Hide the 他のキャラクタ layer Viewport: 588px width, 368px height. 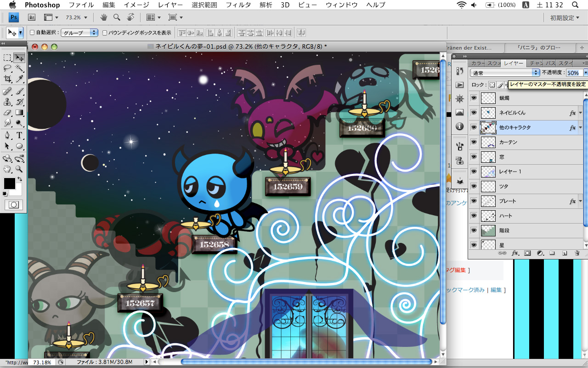474,127
